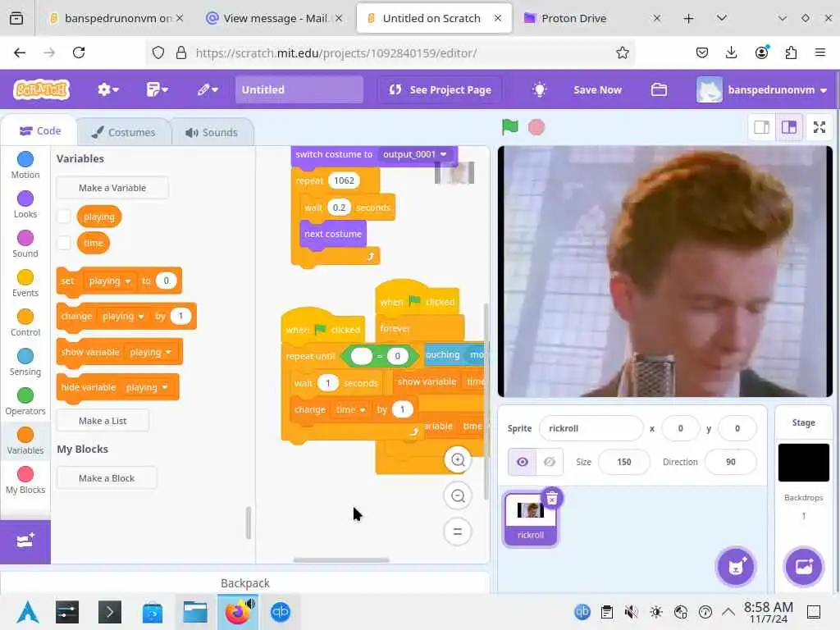Enter full screen stage mode
The height and width of the screenshot is (630, 840).
819,127
